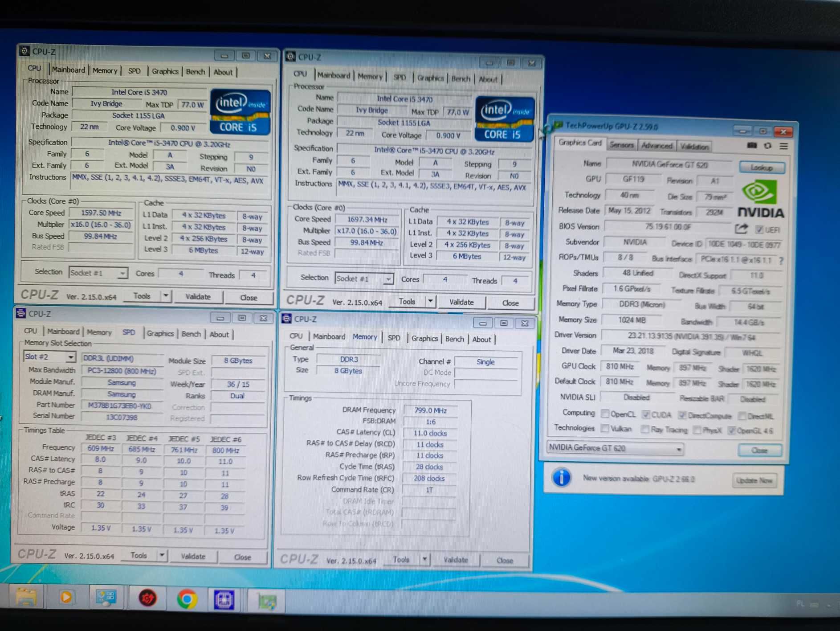Open the GPU-Z hamburger menu icon
The image size is (840, 631).
click(x=784, y=146)
